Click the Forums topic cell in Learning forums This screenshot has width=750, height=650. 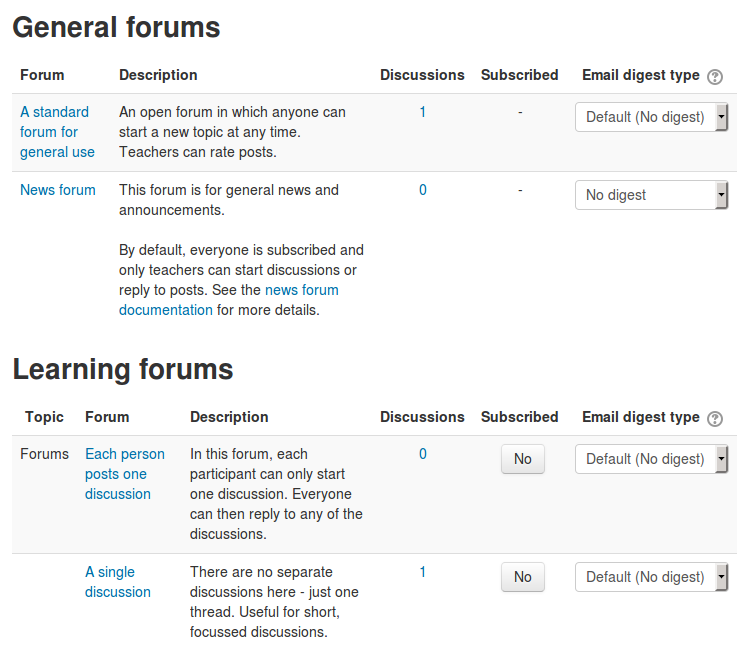pyautogui.click(x=44, y=454)
